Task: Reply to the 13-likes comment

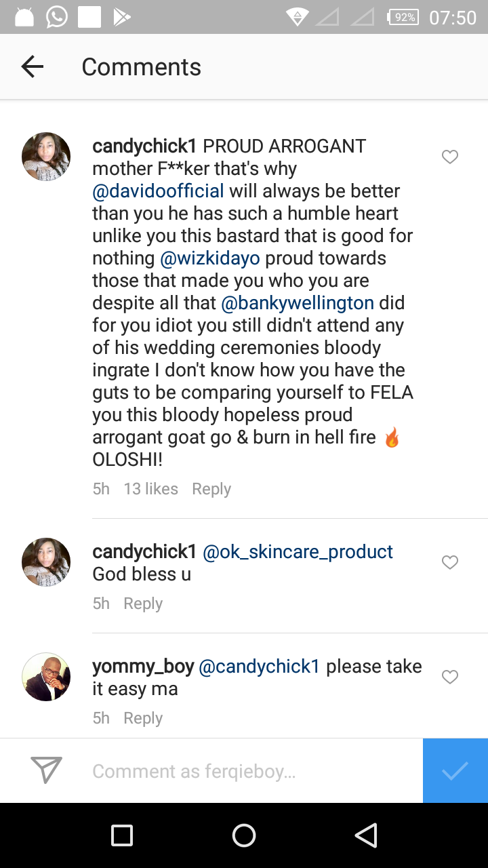Action: [x=211, y=489]
